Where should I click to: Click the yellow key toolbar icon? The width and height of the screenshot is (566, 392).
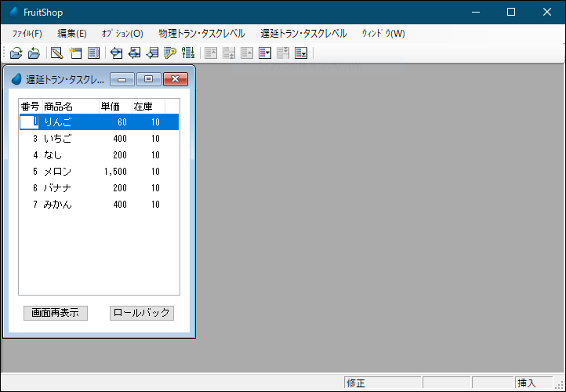tap(170, 53)
